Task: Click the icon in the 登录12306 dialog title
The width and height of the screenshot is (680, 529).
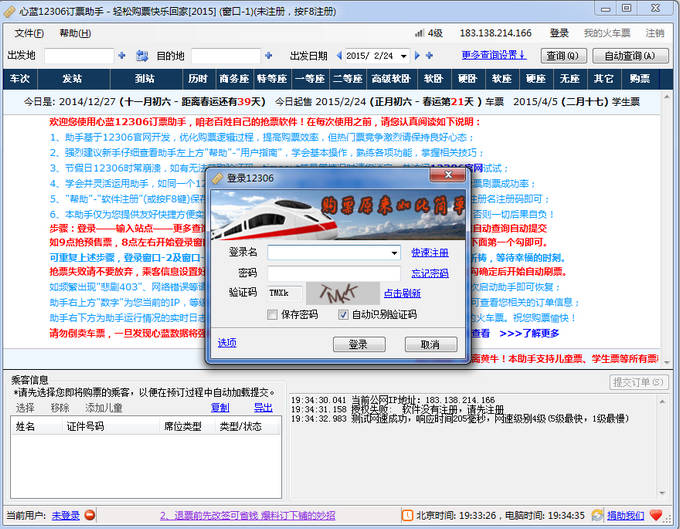Action: point(217,178)
